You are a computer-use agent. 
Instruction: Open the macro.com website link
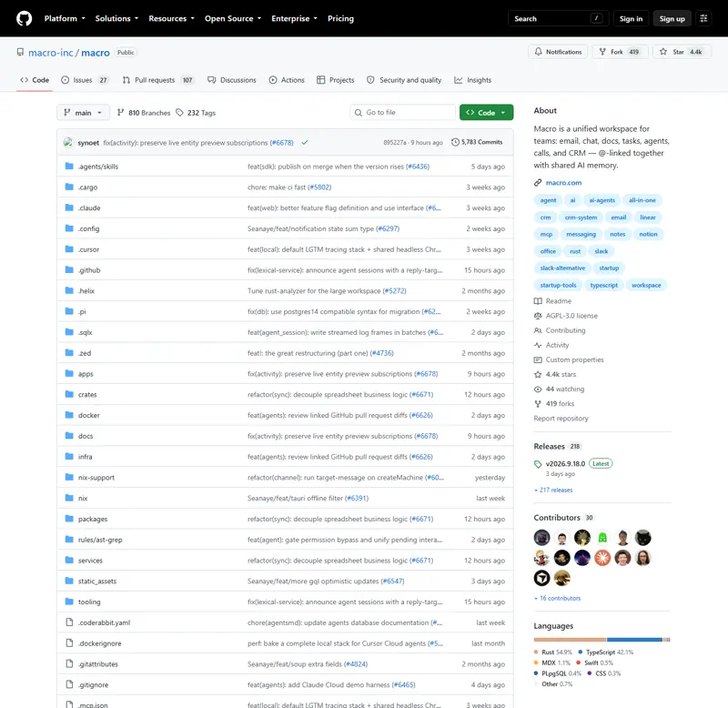(563, 182)
